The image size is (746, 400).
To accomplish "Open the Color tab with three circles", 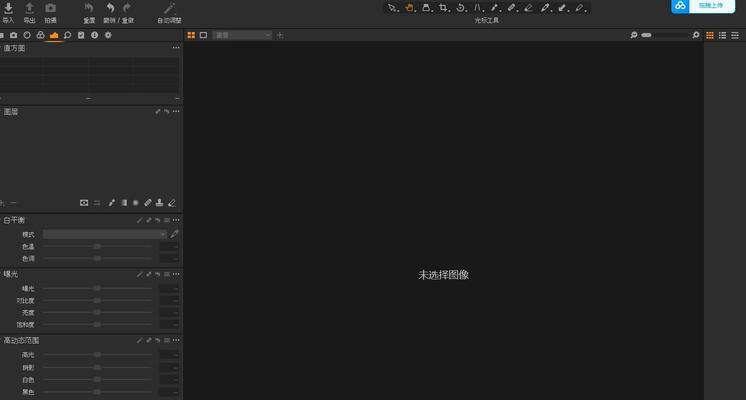I will (x=40, y=35).
